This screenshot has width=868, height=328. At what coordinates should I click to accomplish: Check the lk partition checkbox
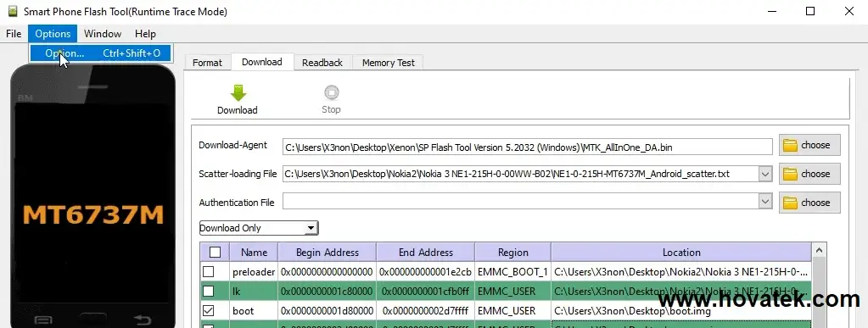[x=208, y=291]
